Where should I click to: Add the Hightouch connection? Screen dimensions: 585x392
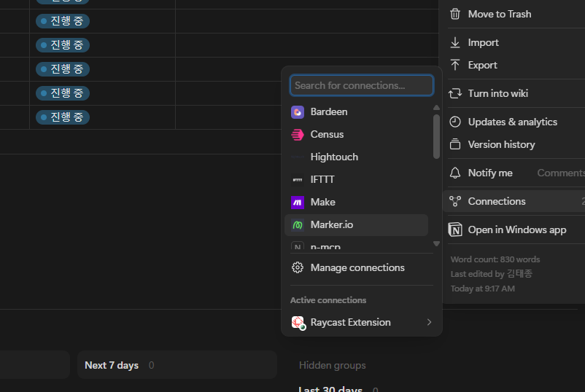356,157
